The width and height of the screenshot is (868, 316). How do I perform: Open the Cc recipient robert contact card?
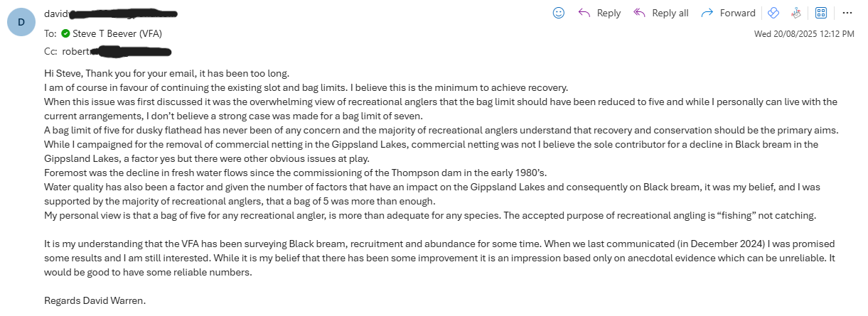117,51
